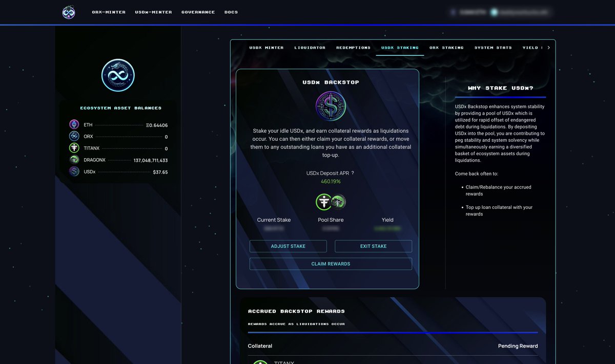Switch to the Liquidator tab
Screen dimensions: 615x364
coord(310,48)
